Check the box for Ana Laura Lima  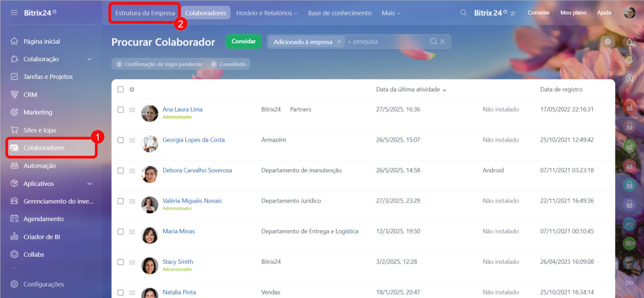pos(120,110)
